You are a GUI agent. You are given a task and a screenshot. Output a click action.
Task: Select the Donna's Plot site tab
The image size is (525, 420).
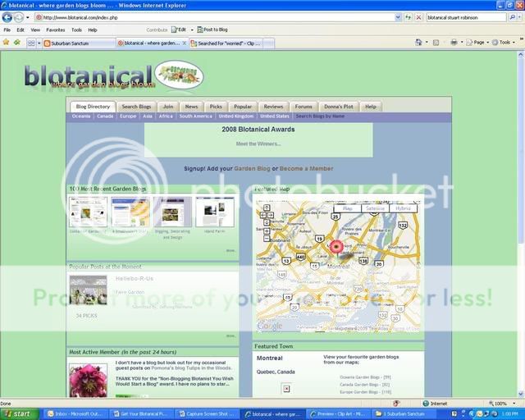(x=339, y=107)
